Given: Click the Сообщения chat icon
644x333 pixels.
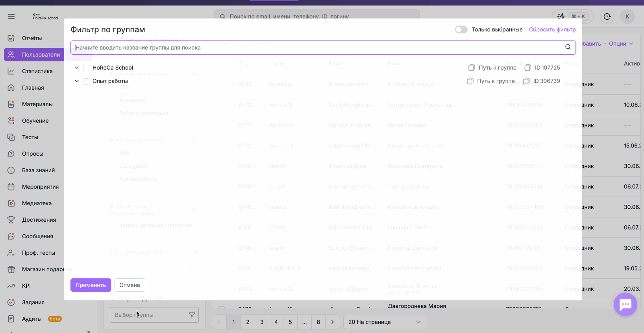Looking at the screenshot, I should [11, 236].
